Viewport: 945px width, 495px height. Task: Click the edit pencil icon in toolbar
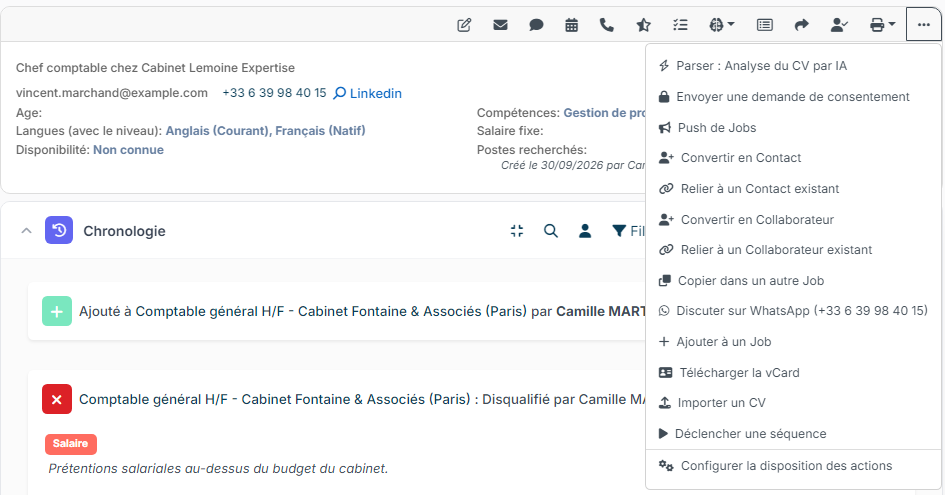coord(464,25)
